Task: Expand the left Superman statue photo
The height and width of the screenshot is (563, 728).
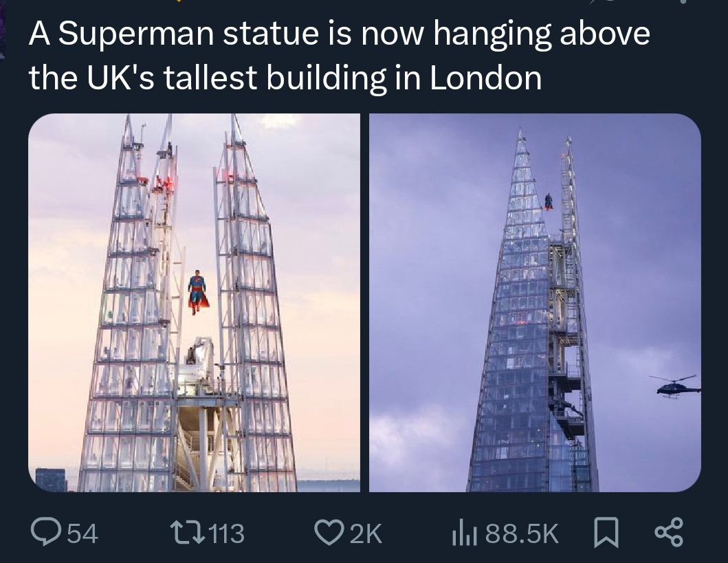Action: [195, 302]
